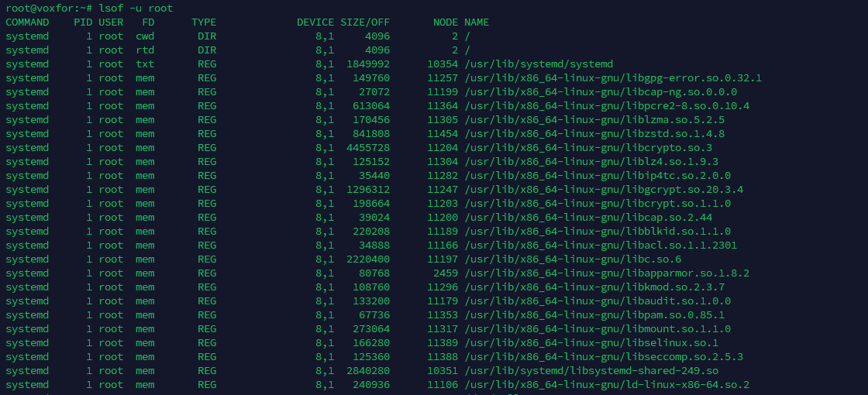Select the 'rtd' file descriptor entry
Viewport: 868px width, 395px height.
(x=145, y=50)
